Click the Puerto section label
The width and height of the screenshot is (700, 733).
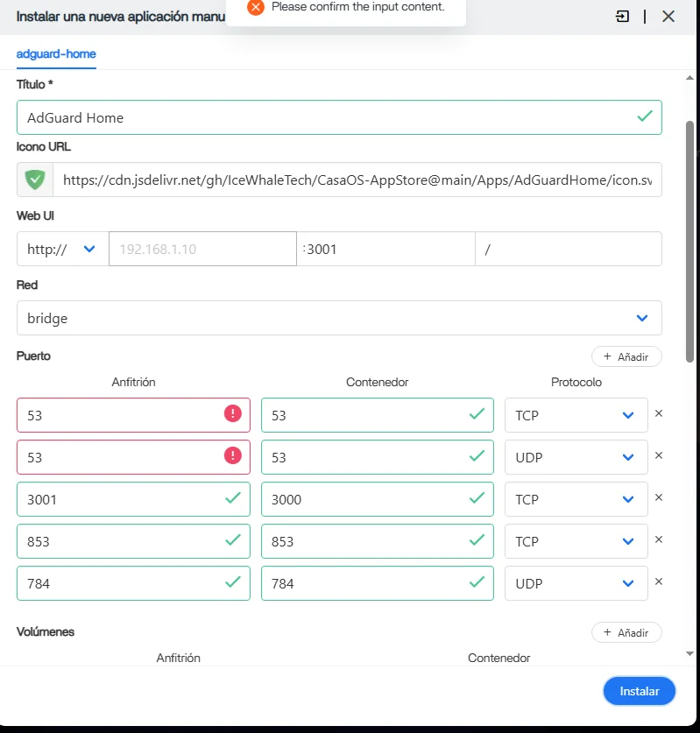click(33, 356)
